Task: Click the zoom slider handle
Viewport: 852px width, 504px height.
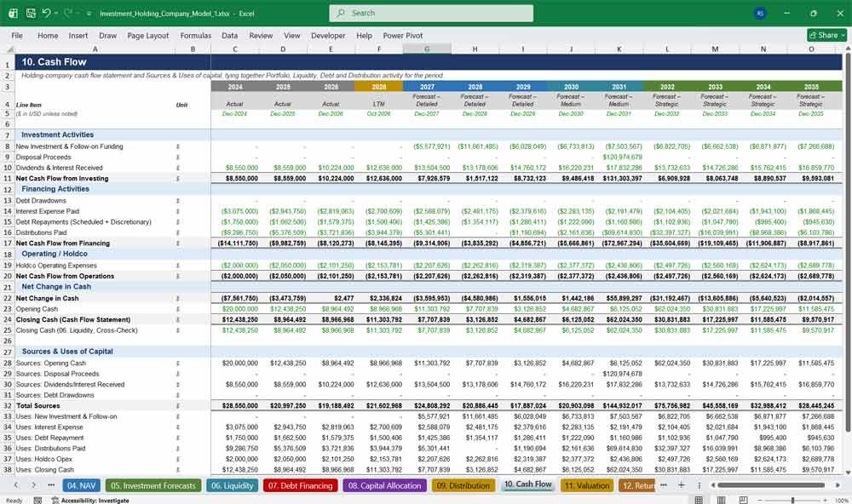Action: pos(792,501)
